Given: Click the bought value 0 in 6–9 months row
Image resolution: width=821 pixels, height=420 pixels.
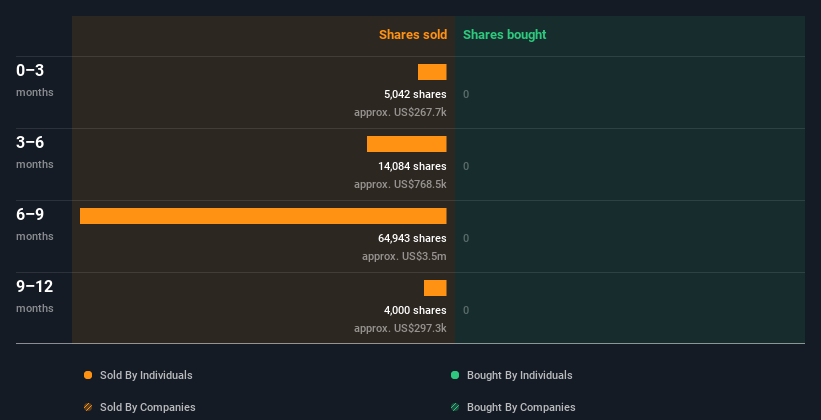Looking at the screenshot, I should (x=466, y=238).
